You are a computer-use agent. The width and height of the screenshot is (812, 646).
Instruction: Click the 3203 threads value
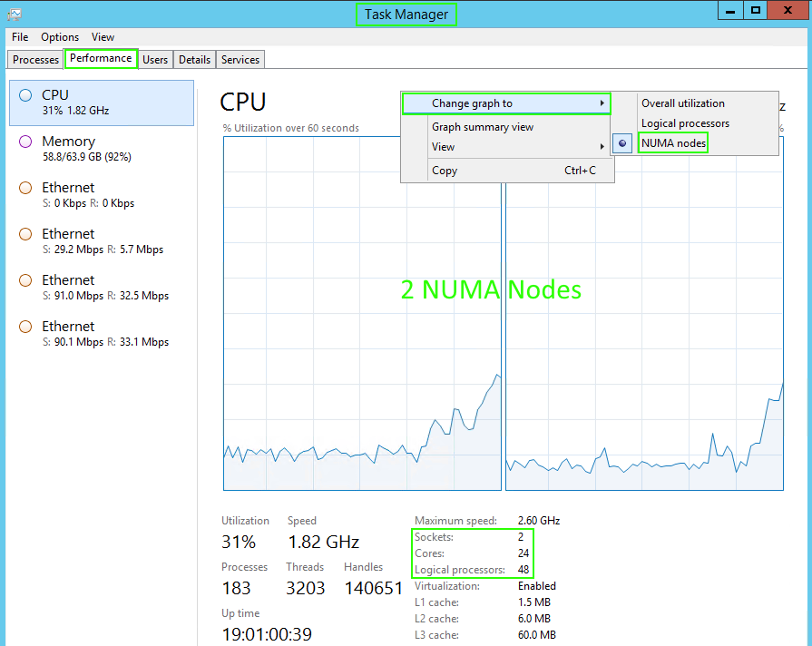tap(306, 589)
